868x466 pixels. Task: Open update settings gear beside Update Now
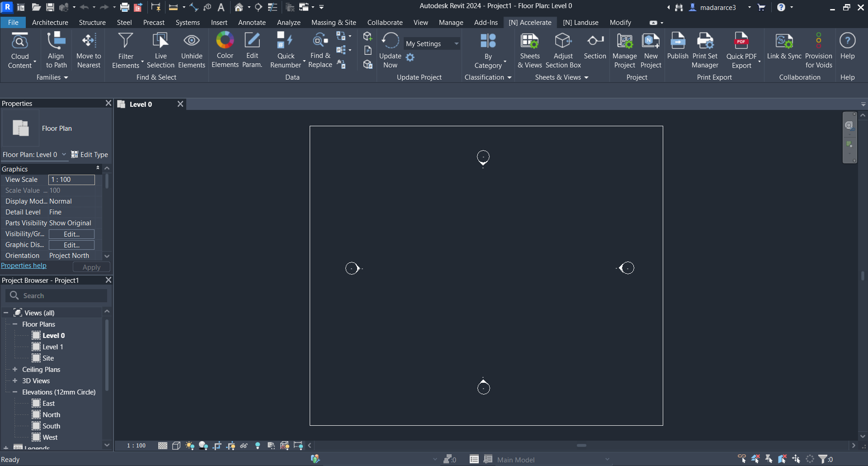pyautogui.click(x=410, y=57)
